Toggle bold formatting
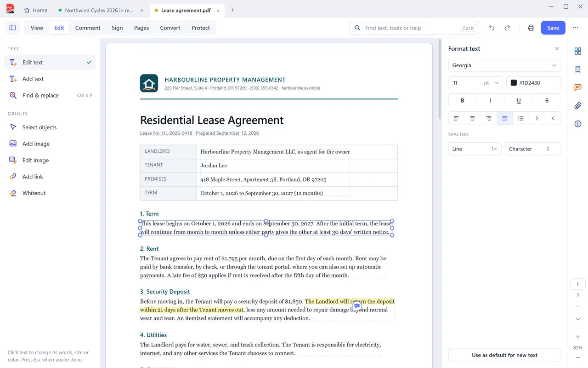This screenshot has width=588, height=368. tap(463, 100)
